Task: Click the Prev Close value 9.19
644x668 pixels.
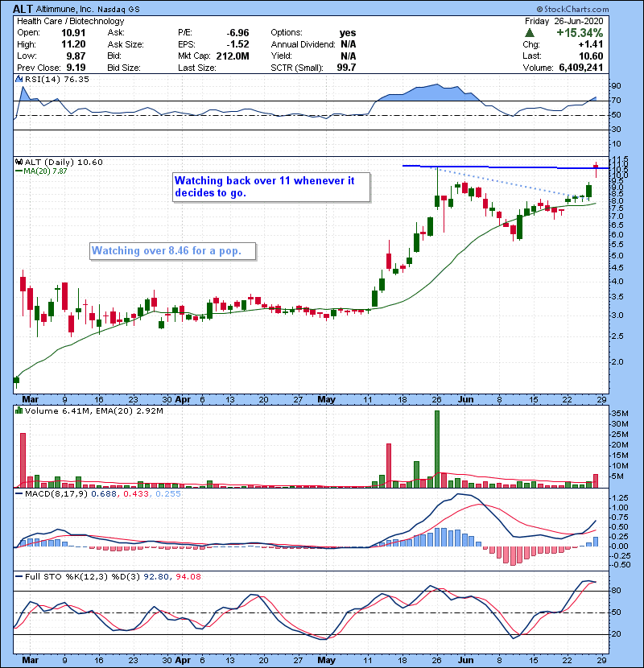Action: tap(76, 68)
